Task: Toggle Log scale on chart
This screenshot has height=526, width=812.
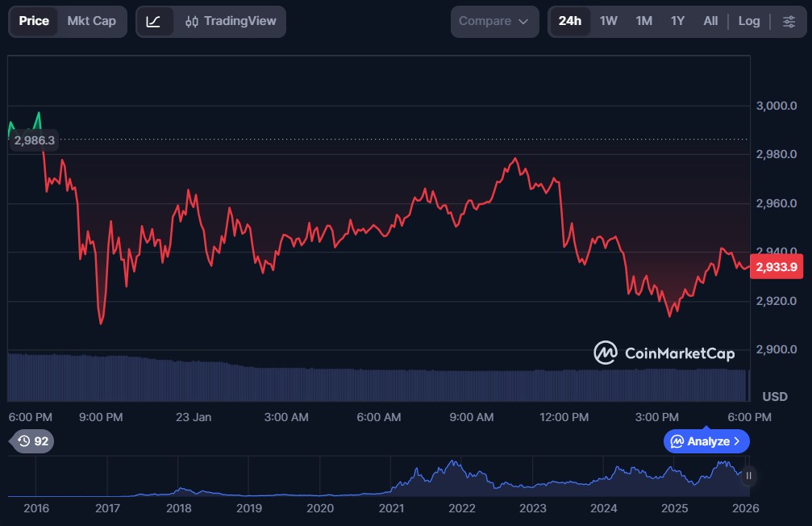Action: click(x=748, y=21)
